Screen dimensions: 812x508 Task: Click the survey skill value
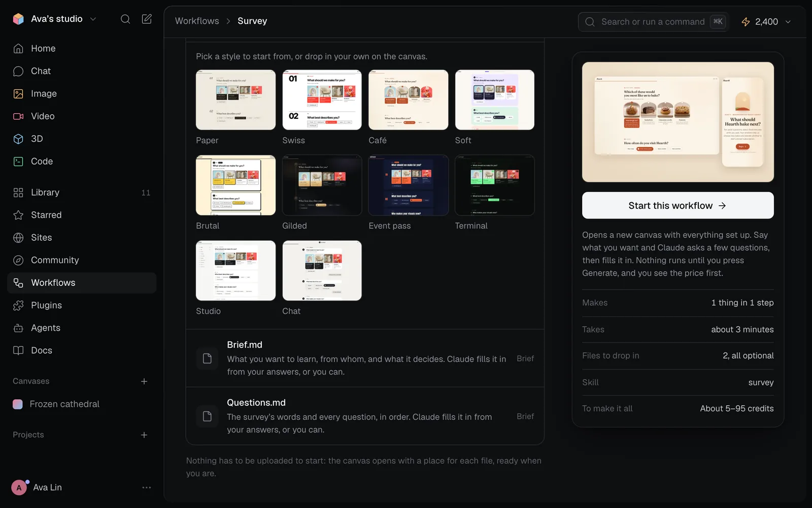[761, 383]
